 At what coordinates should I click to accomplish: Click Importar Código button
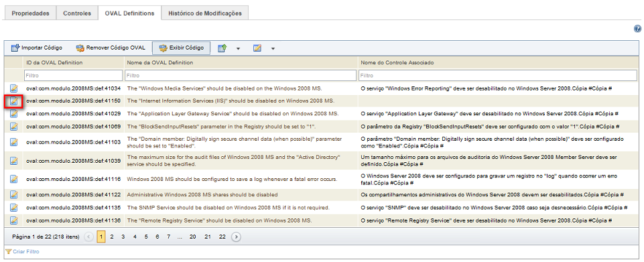(37, 48)
